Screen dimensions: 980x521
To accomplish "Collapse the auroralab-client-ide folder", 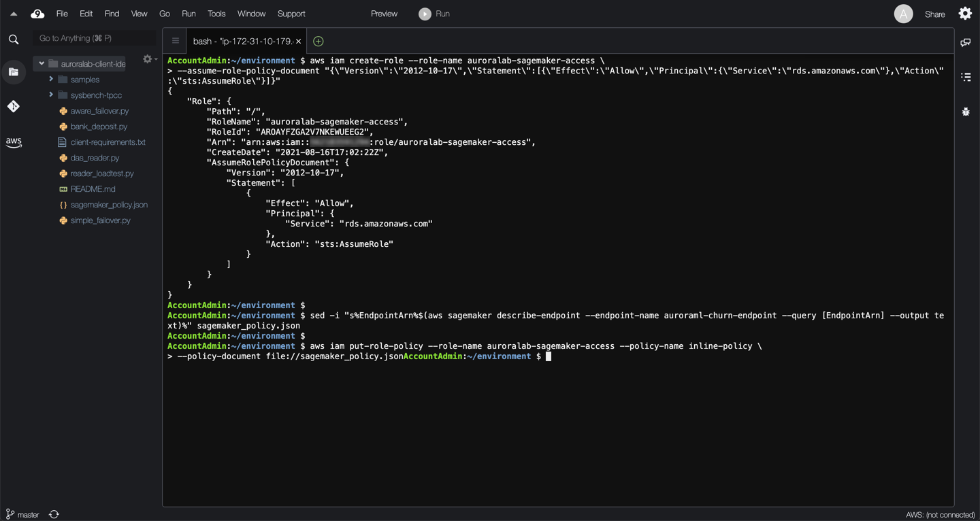I will [x=42, y=64].
